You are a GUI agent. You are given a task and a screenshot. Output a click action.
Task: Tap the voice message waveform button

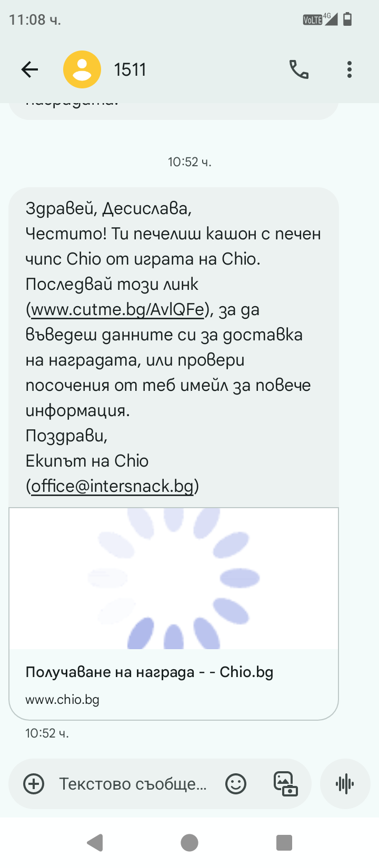pos(345,784)
